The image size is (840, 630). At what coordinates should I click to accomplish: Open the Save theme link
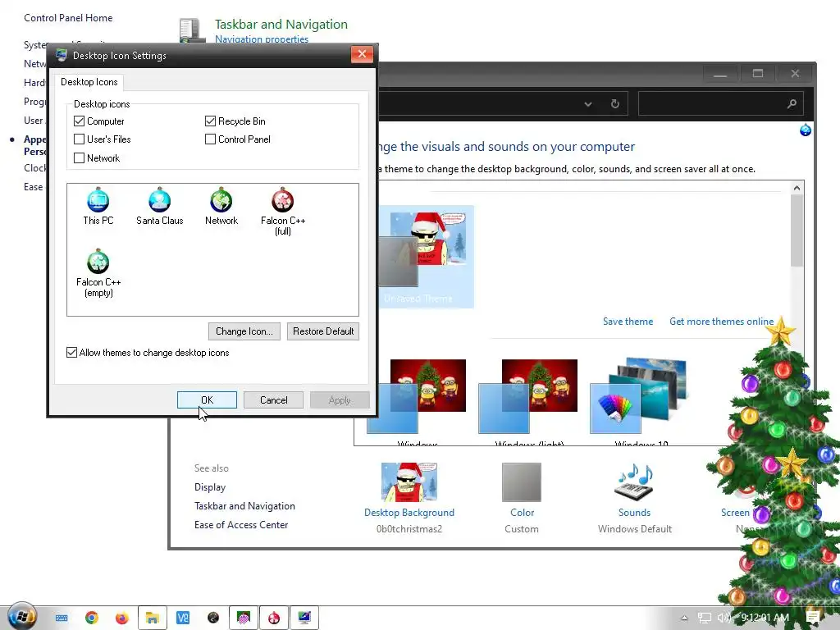pos(628,322)
